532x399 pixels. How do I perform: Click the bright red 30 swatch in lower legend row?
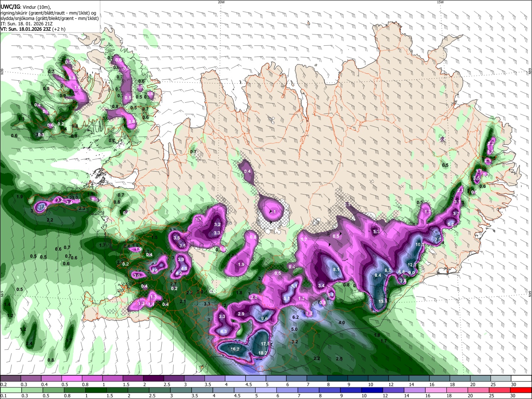coord(522,390)
